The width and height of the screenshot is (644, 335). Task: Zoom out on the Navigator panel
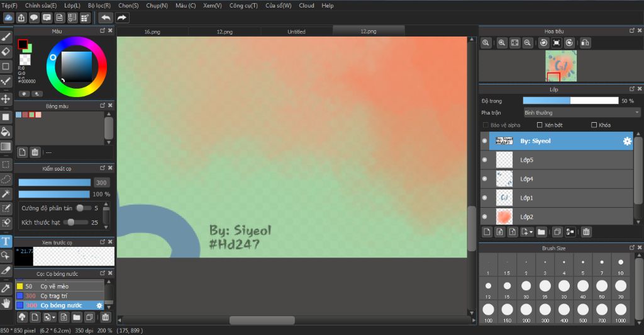click(528, 43)
